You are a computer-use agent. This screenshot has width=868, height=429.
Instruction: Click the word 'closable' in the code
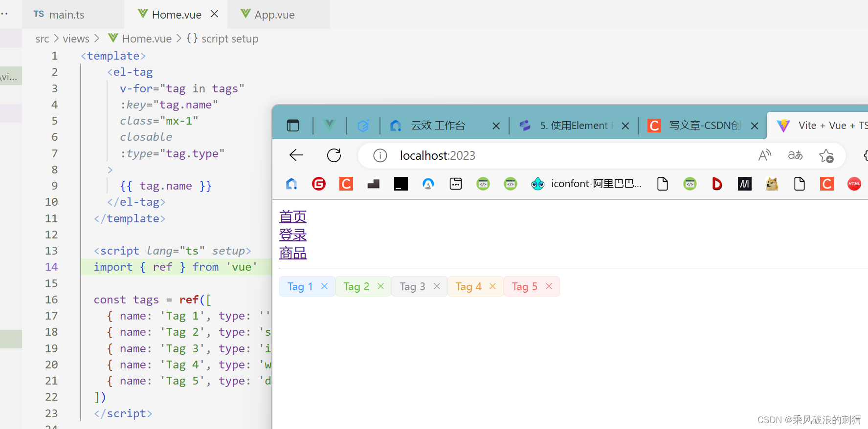[x=146, y=137]
